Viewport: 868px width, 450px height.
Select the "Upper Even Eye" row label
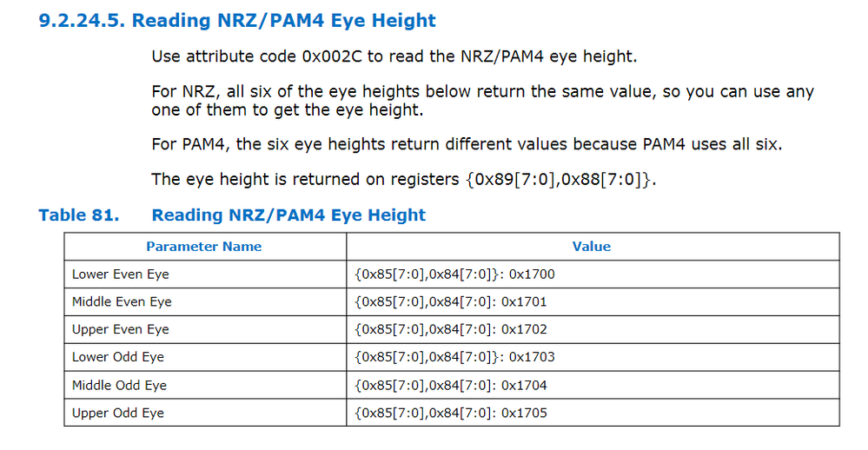[x=121, y=329]
